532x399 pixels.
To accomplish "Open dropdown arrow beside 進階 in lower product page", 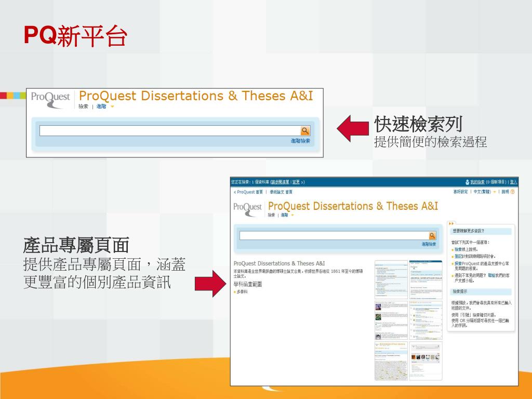I will (292, 215).
